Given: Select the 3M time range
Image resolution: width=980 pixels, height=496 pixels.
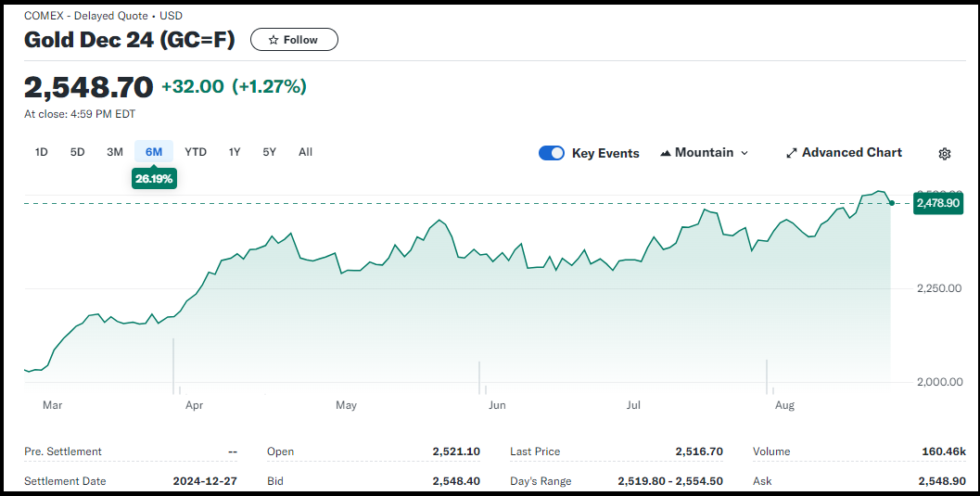Looking at the screenshot, I should pos(114,152).
